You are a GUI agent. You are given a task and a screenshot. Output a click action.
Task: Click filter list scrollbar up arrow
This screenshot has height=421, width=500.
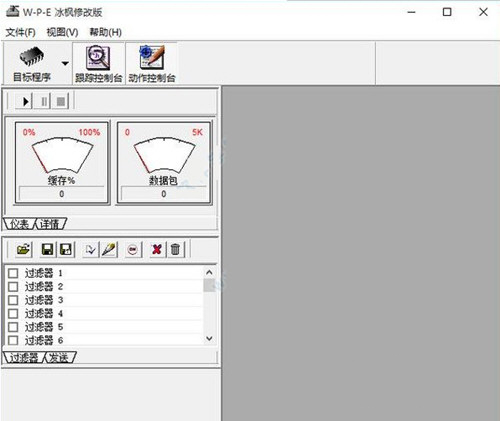tap(209, 272)
